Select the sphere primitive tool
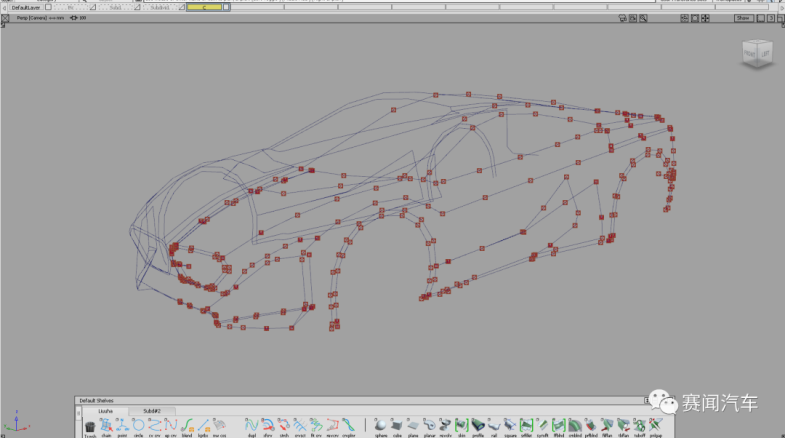 click(x=381, y=426)
